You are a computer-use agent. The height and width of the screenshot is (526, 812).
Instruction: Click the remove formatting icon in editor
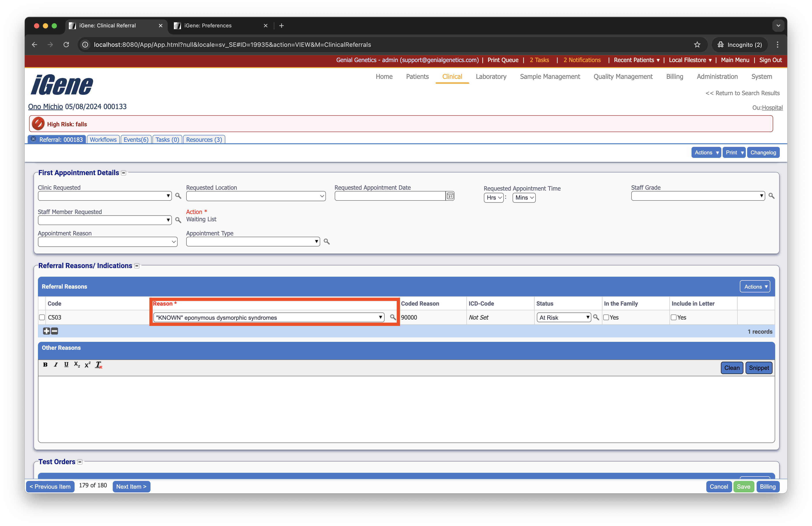tap(99, 365)
